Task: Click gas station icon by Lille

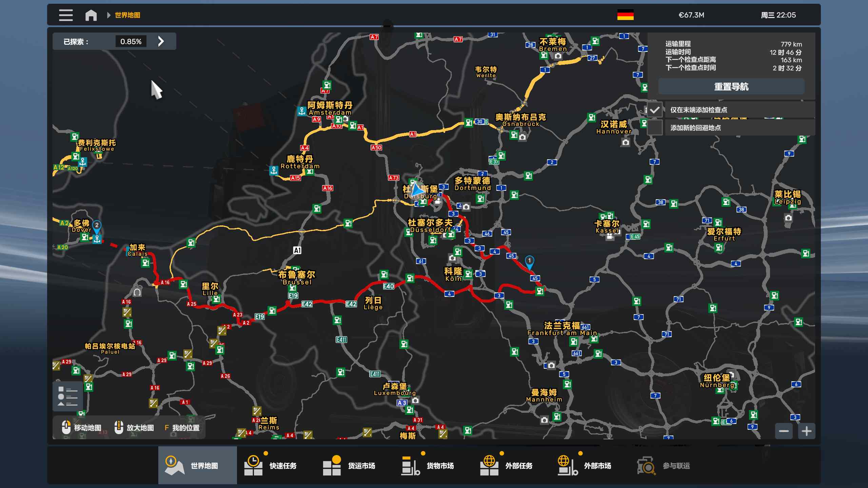Action: point(216,299)
